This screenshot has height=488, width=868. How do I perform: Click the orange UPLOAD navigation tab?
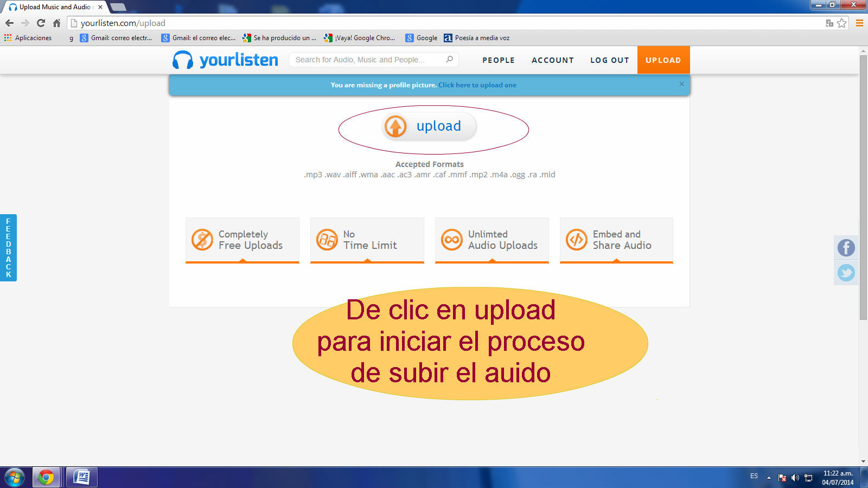coord(663,60)
